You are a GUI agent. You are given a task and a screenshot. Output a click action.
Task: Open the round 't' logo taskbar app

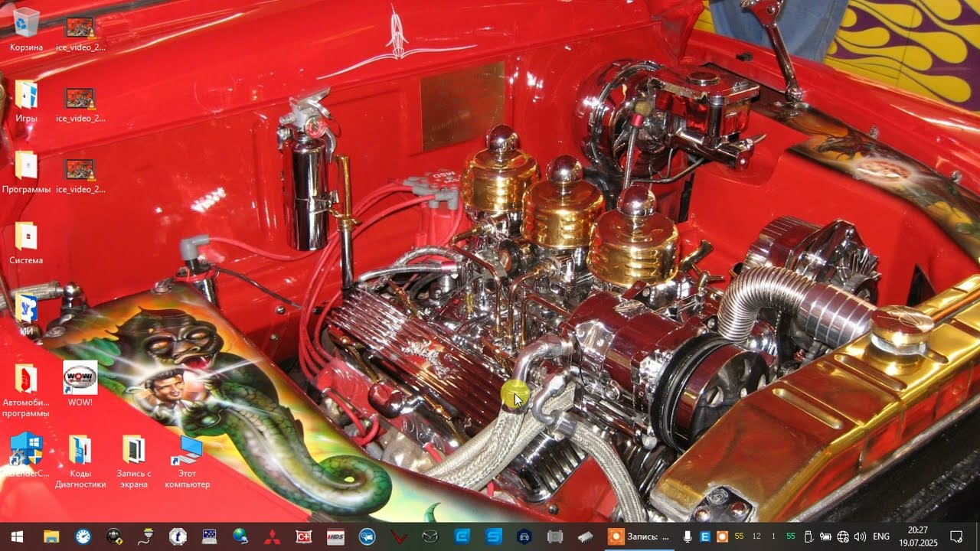[178, 536]
